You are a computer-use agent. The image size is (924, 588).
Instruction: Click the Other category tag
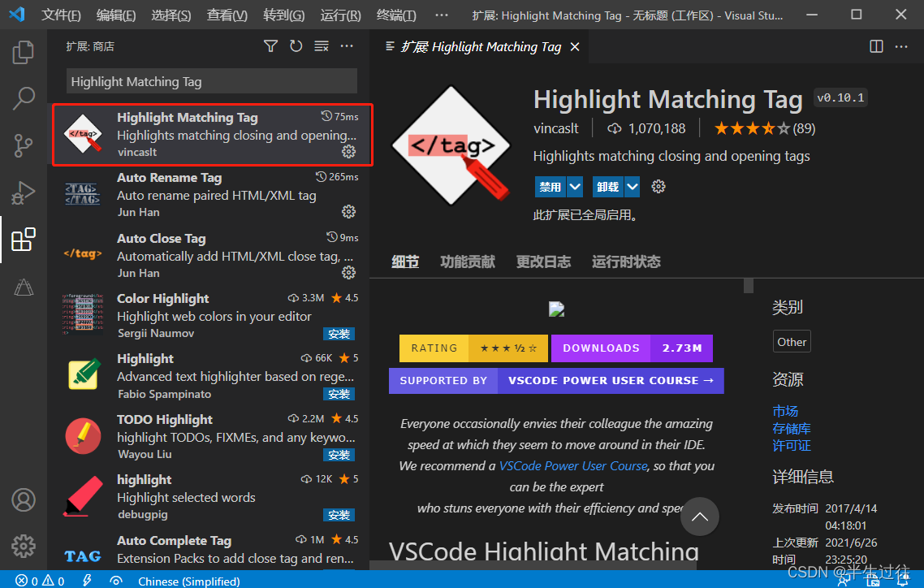coord(792,342)
